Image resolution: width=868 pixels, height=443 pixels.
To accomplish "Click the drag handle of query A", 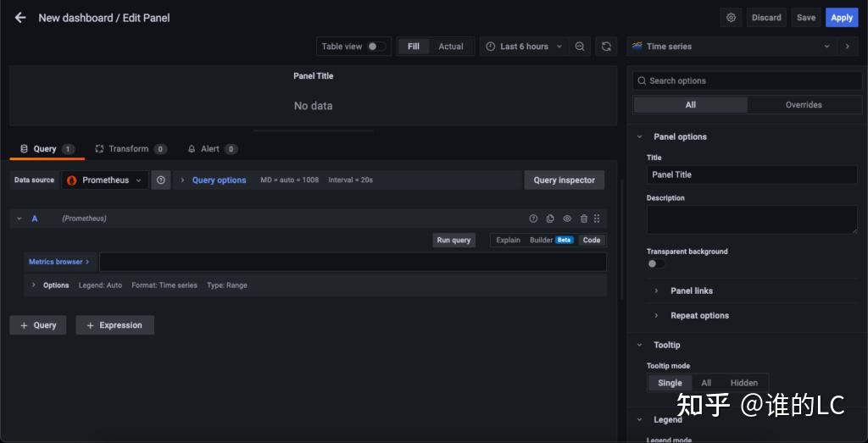I will [597, 219].
